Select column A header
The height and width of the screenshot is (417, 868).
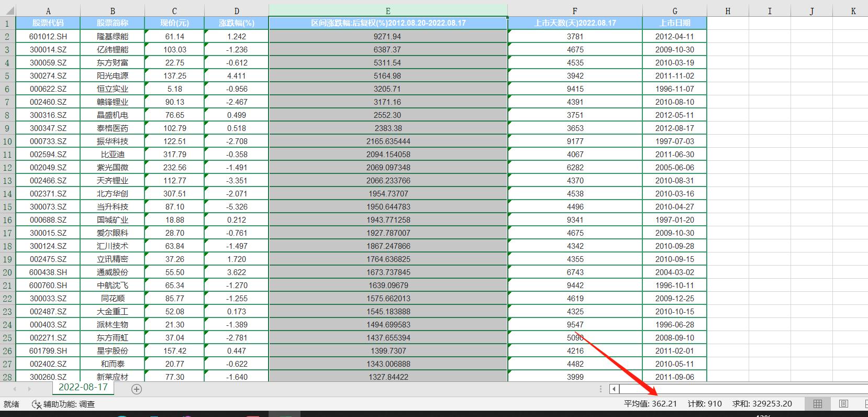(48, 10)
